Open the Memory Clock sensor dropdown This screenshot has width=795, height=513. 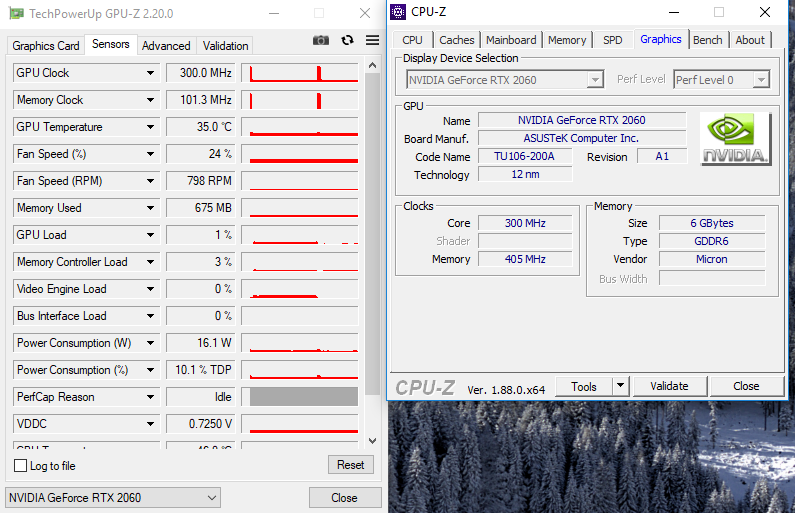tap(150, 100)
